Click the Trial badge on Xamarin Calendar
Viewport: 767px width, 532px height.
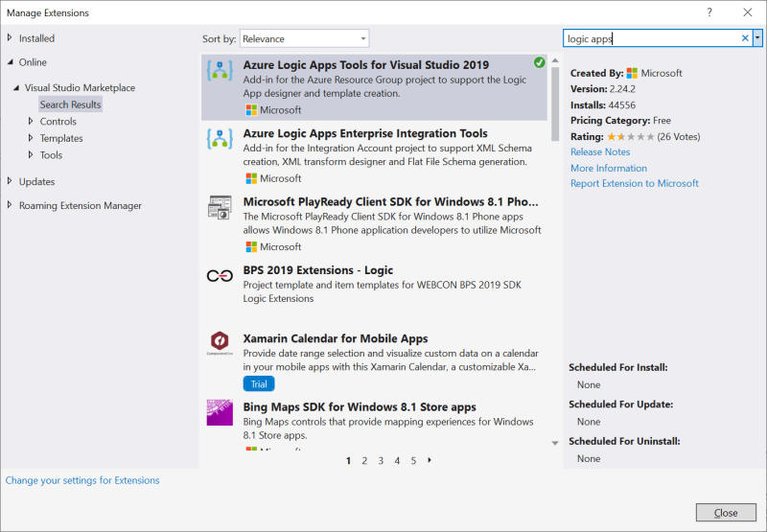259,383
